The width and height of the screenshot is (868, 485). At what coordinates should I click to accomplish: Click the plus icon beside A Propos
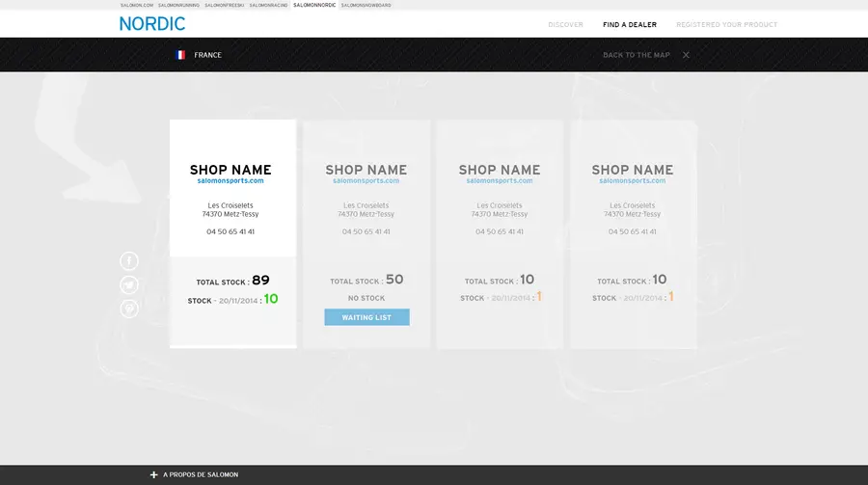(x=154, y=474)
